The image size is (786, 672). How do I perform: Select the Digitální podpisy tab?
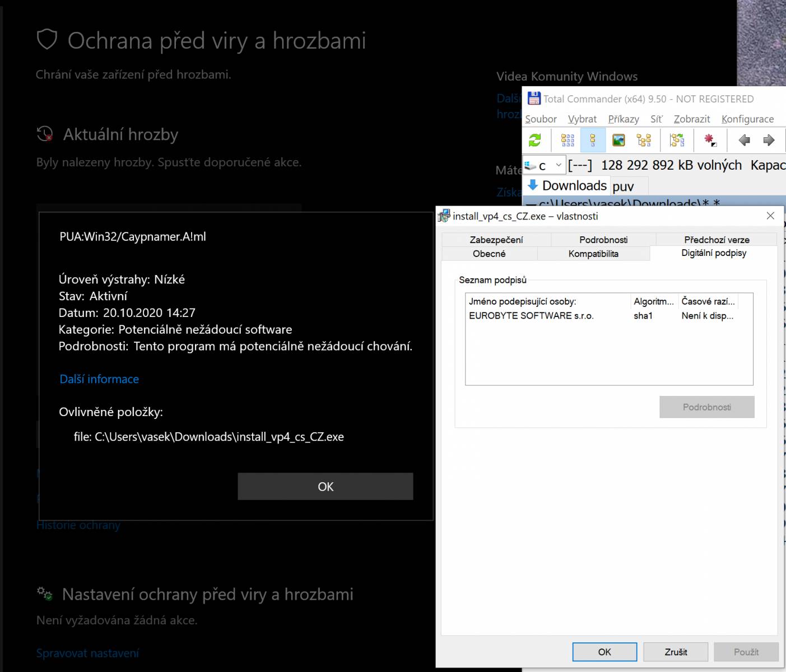point(714,253)
